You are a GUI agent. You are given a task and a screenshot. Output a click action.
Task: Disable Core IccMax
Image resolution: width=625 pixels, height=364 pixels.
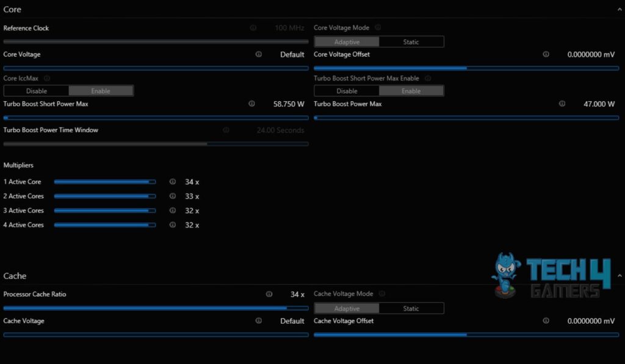click(x=36, y=91)
